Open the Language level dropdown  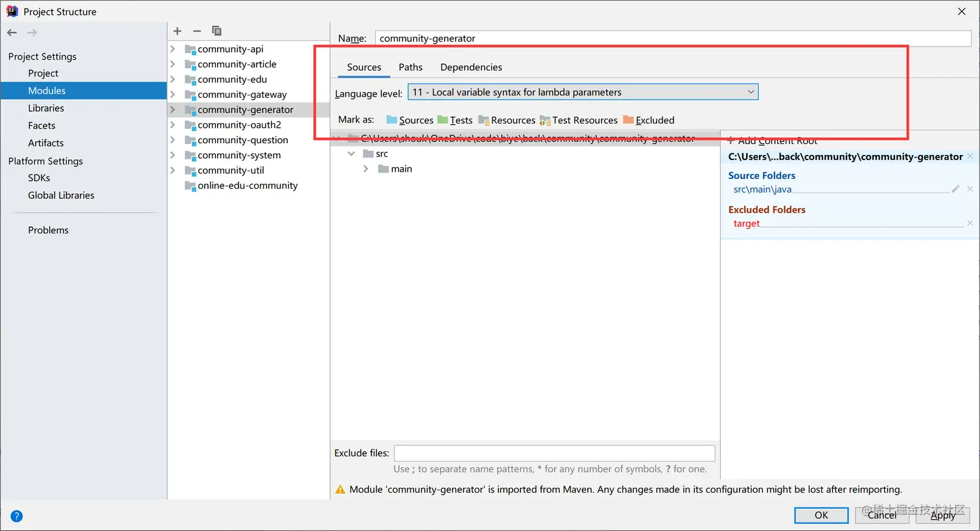583,92
